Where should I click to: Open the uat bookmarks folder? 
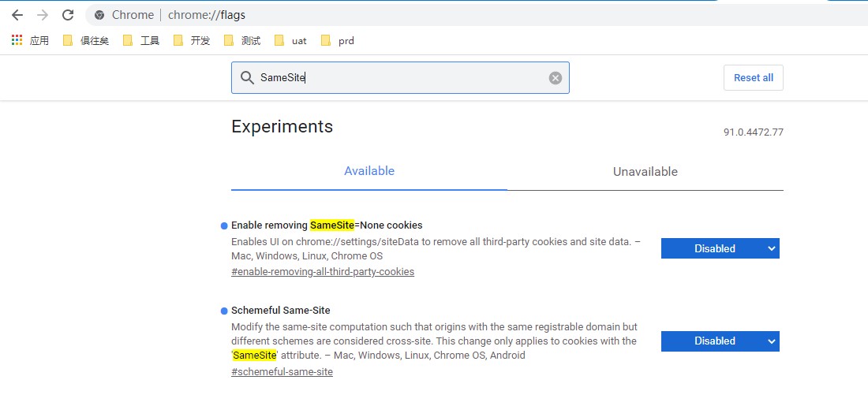click(x=290, y=40)
